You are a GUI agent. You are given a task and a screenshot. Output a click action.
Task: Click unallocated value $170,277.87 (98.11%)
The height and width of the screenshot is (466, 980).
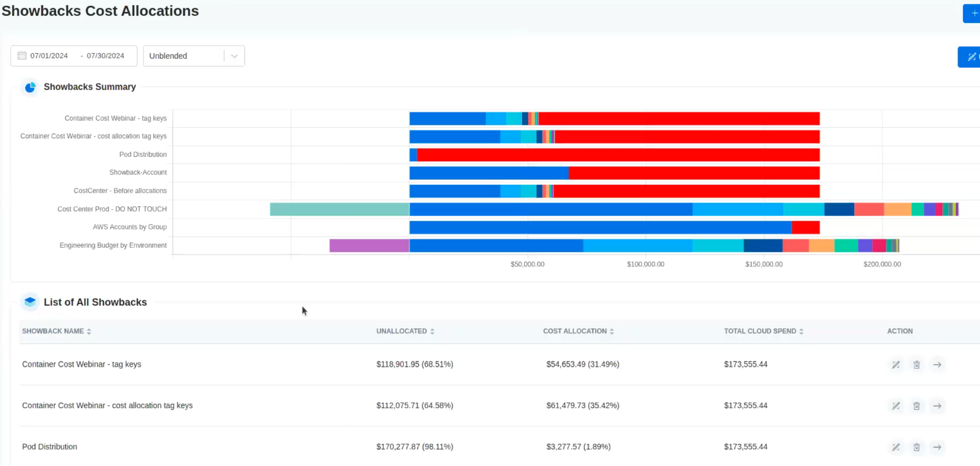coord(414,446)
